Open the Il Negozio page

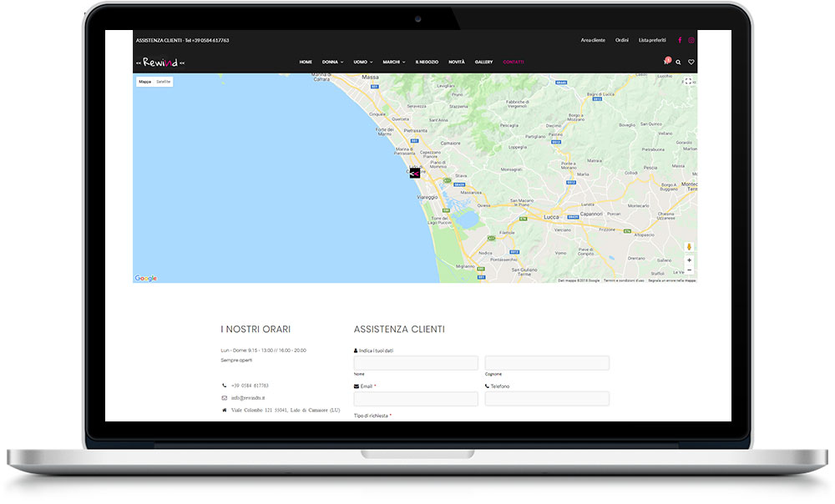(x=427, y=62)
